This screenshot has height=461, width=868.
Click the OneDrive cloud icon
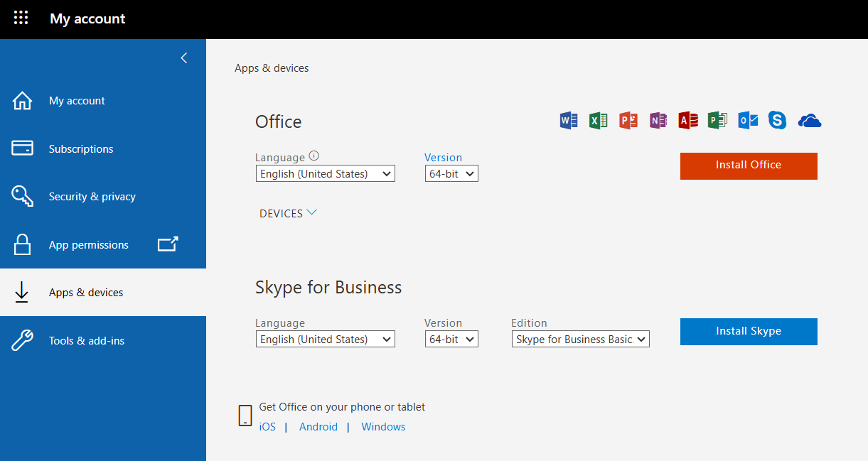click(809, 121)
